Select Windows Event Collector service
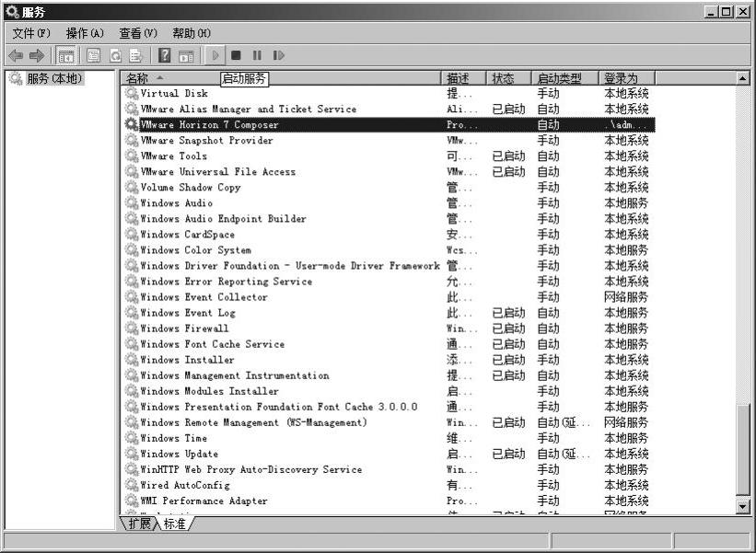The height and width of the screenshot is (553, 756). coord(390,296)
